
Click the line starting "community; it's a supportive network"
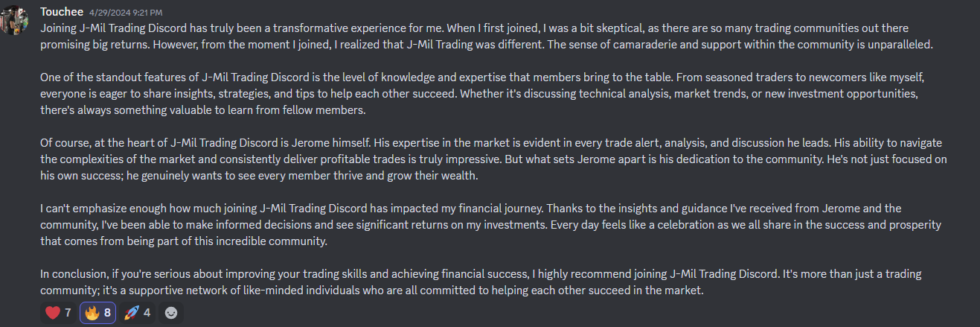click(372, 290)
